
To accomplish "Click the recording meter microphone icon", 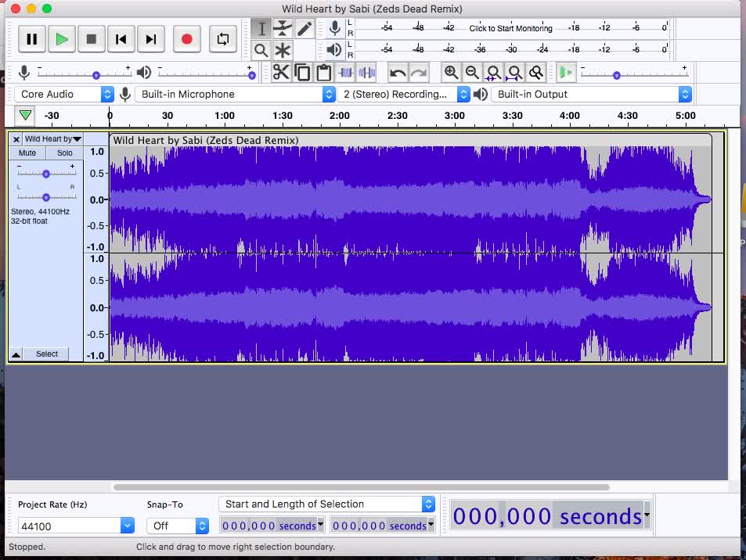I will (x=335, y=28).
